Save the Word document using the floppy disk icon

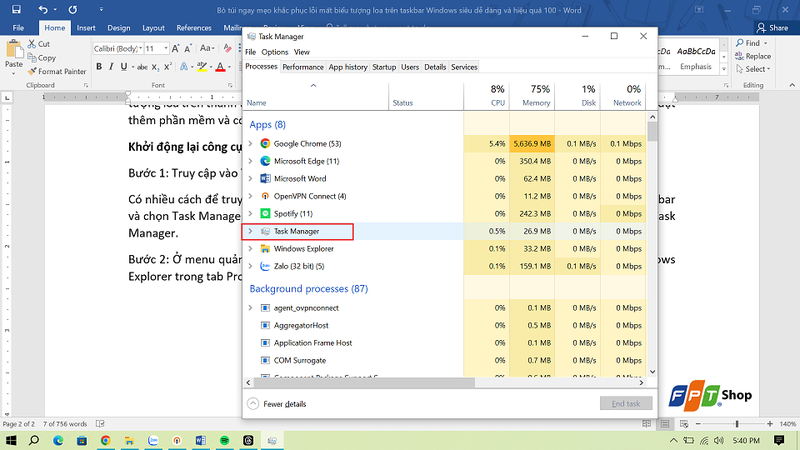pyautogui.click(x=16, y=10)
